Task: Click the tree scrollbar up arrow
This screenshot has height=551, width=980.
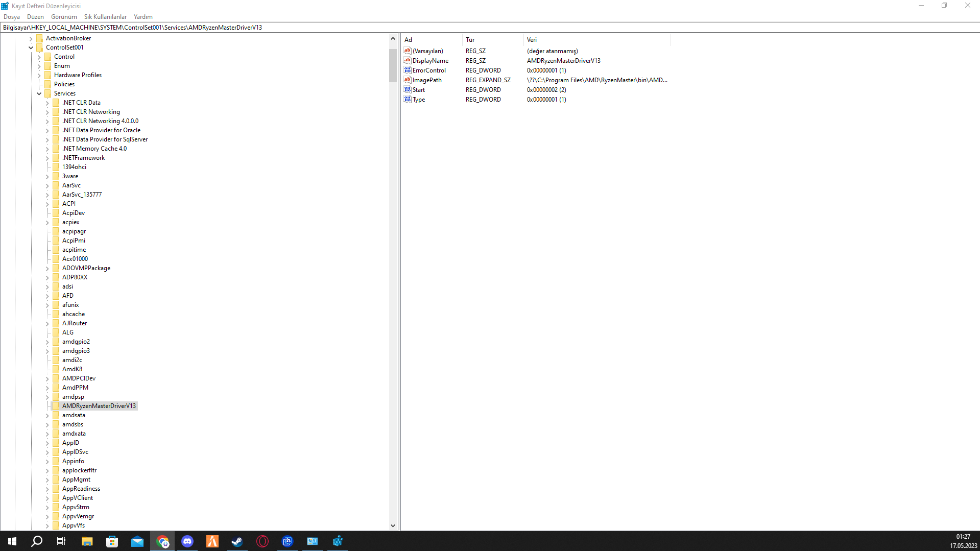Action: click(x=393, y=38)
